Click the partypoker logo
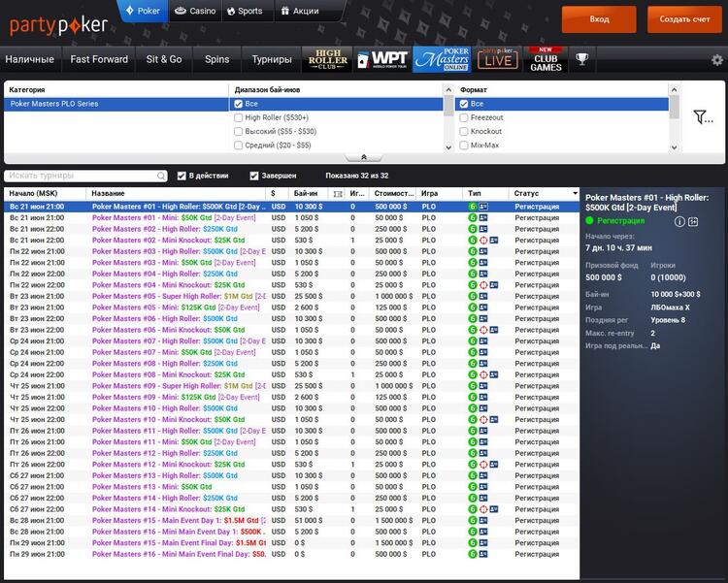 [x=59, y=25]
